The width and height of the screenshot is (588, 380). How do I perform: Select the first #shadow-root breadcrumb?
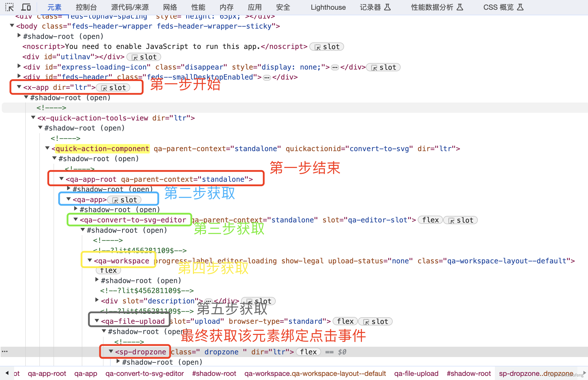[x=214, y=374]
